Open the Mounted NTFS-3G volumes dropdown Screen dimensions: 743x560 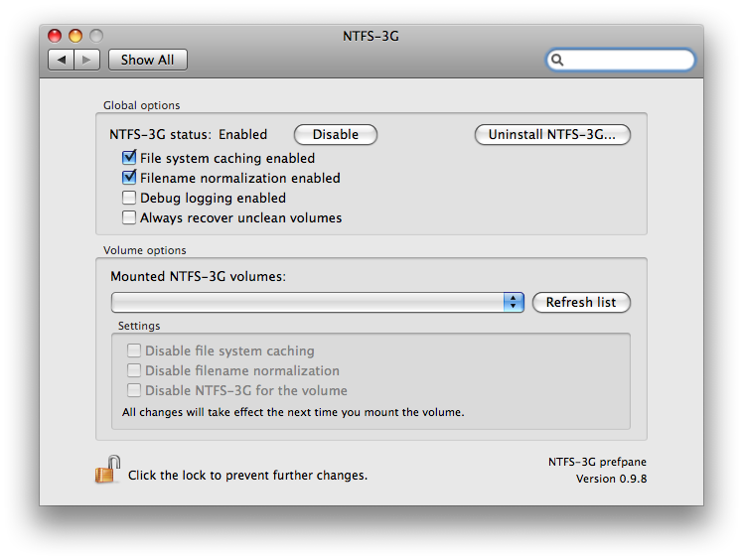pos(318,302)
